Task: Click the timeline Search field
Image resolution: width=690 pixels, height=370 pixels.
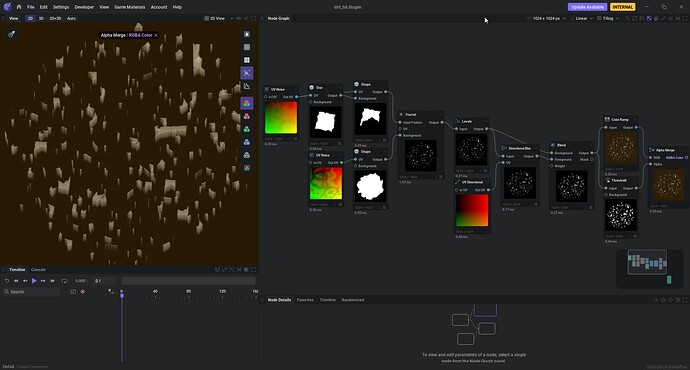Action: click(x=32, y=292)
